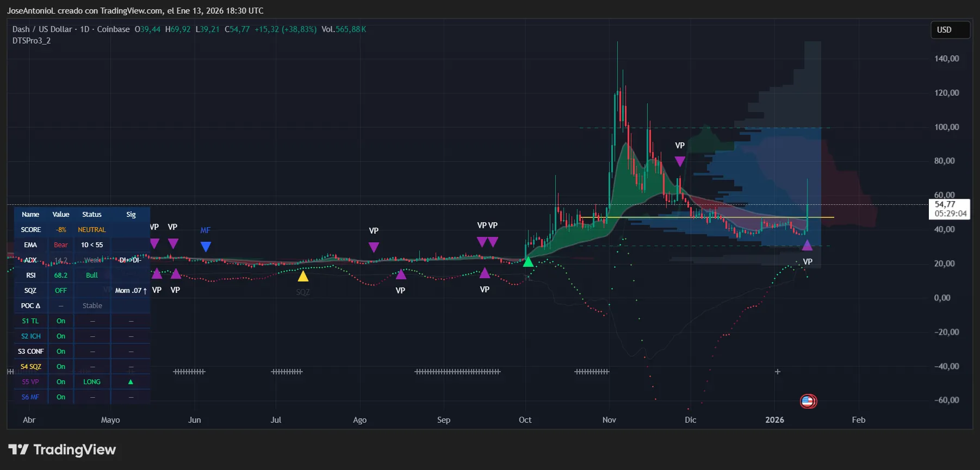Toggle the S2 ICH 'On' status cell

pyautogui.click(x=61, y=336)
